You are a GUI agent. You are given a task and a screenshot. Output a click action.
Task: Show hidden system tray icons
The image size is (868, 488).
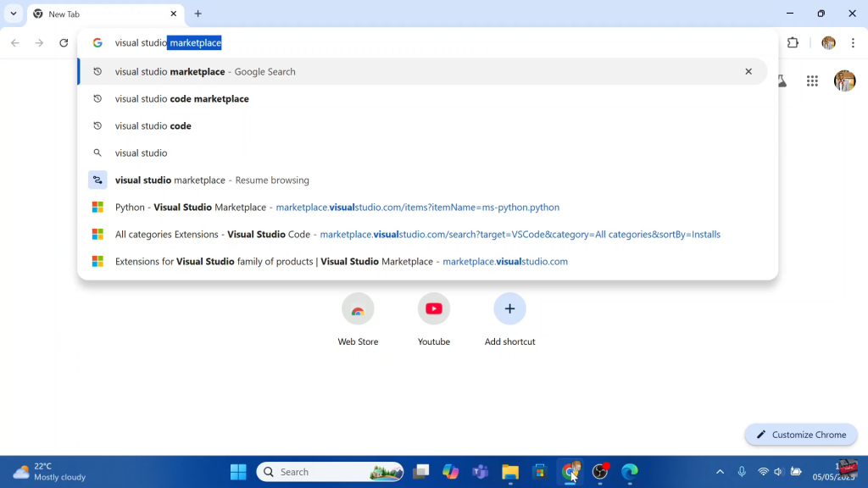tap(720, 472)
